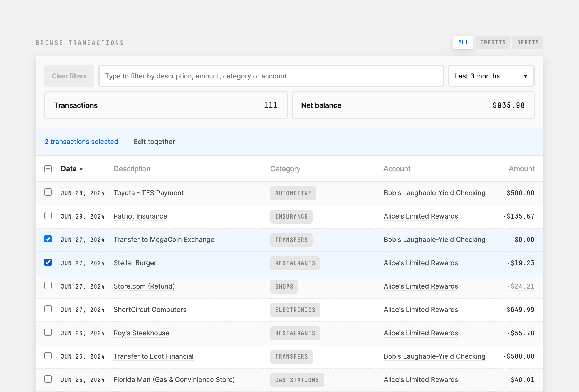The width and height of the screenshot is (579, 392).
Task: Check the ShortCircut Computers row checkbox
Action: point(48,309)
